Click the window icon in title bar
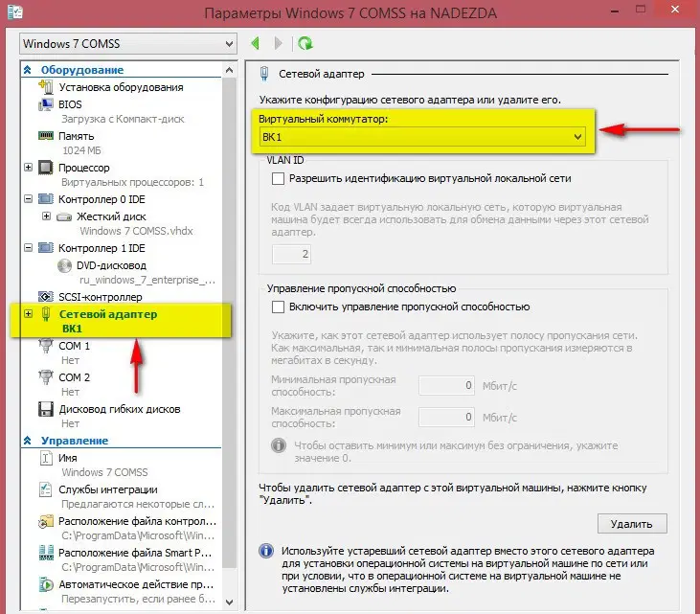The height and width of the screenshot is (614, 700). point(15,12)
